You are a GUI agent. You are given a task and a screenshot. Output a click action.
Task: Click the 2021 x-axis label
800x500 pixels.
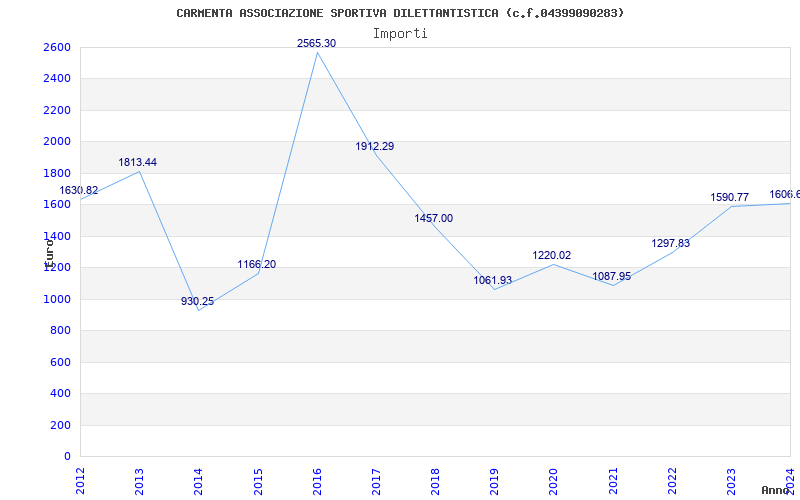pos(613,481)
